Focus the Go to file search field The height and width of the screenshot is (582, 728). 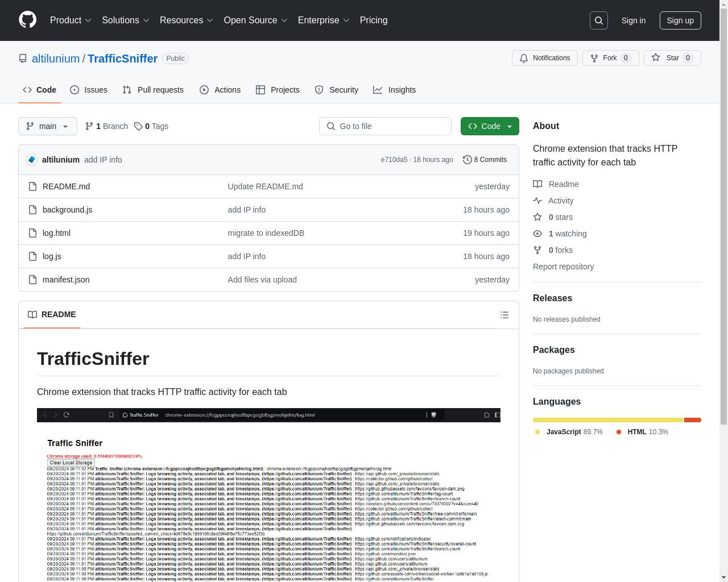click(385, 126)
